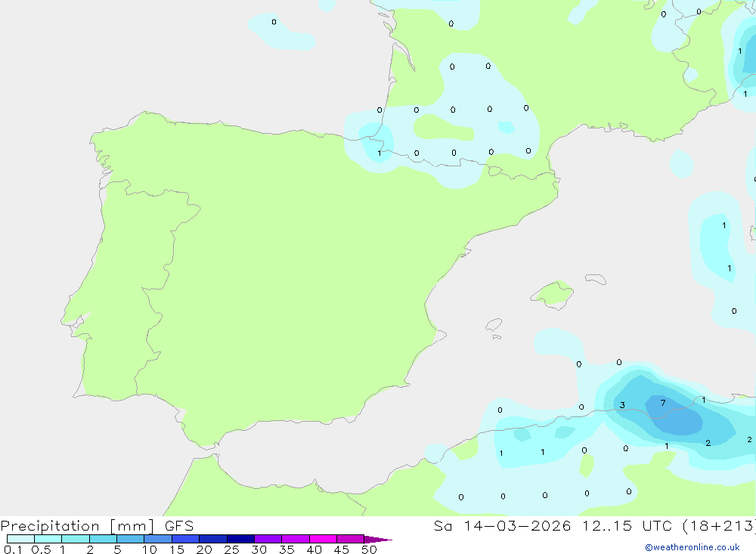Pick the 35–40 mm legend swatch
This screenshot has width=756, height=554.
pos(296,539)
